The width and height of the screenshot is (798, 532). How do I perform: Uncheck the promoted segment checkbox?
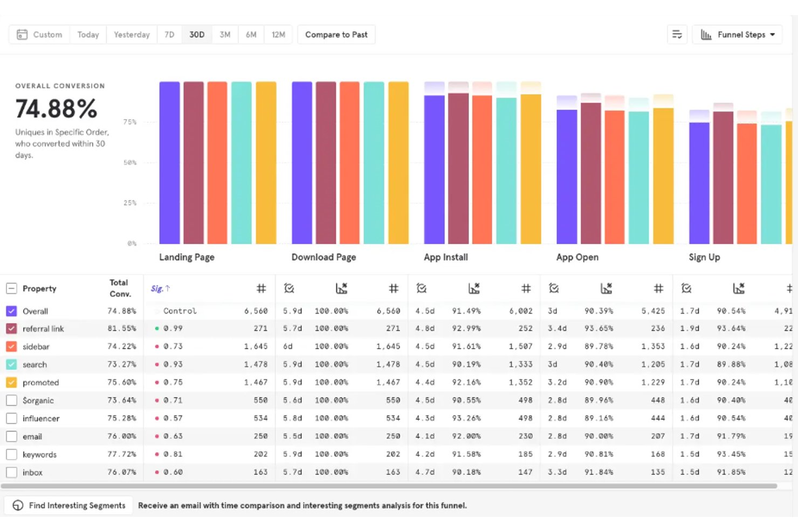click(x=11, y=382)
